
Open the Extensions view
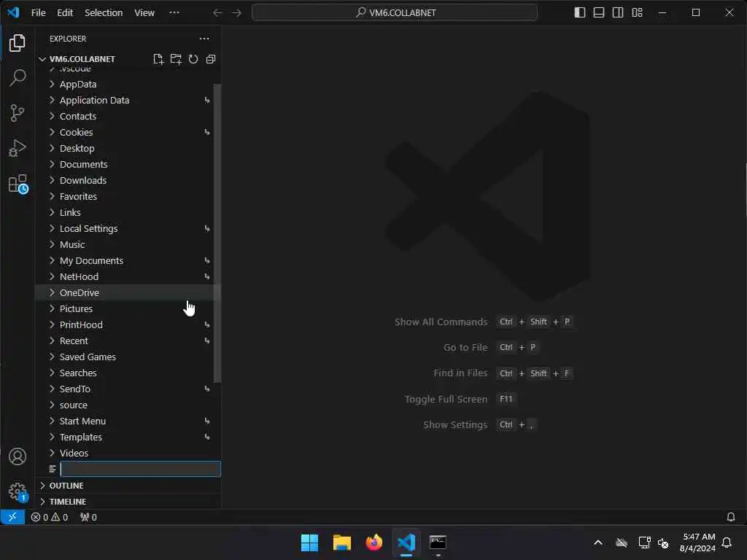pyautogui.click(x=18, y=184)
